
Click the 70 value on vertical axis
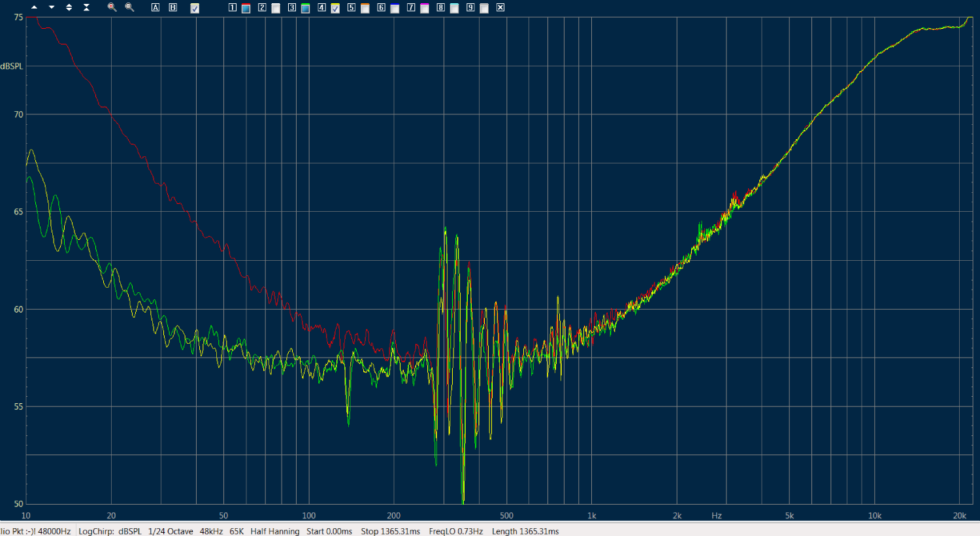tap(18, 114)
